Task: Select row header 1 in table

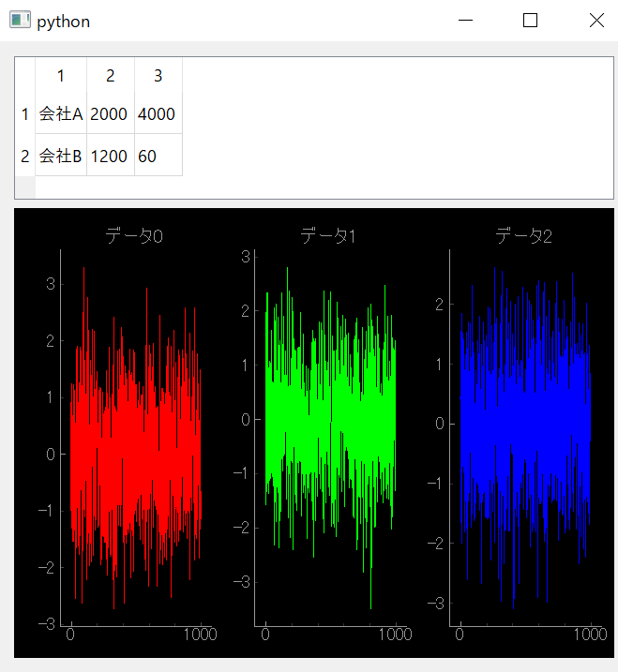Action: pos(25,114)
